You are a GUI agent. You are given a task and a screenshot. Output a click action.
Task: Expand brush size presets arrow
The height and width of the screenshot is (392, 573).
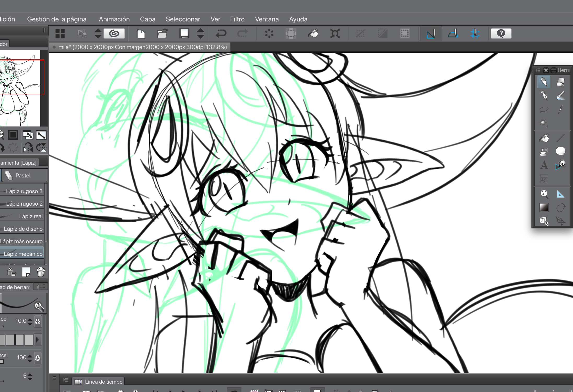point(38,340)
